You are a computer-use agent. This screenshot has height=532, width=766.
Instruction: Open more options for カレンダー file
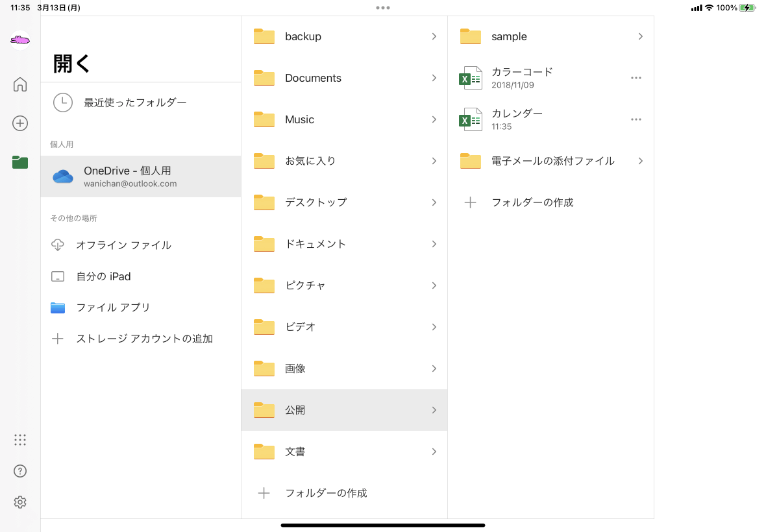coord(636,119)
